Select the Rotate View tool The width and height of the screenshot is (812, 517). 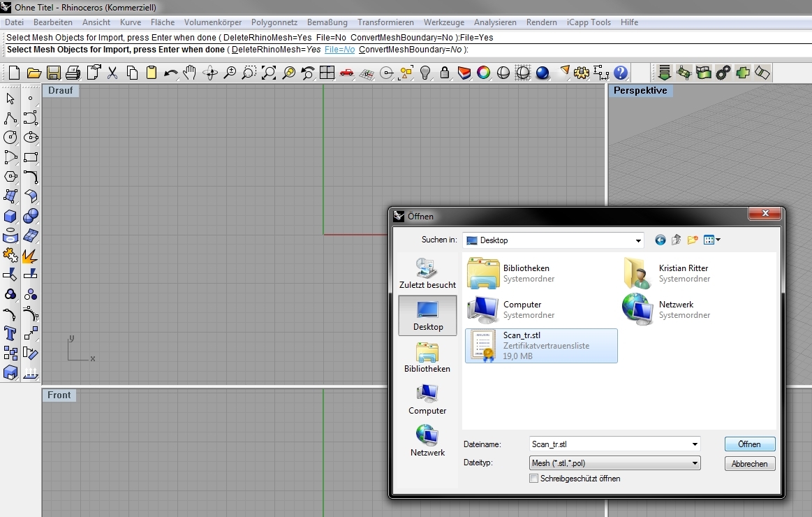(209, 73)
